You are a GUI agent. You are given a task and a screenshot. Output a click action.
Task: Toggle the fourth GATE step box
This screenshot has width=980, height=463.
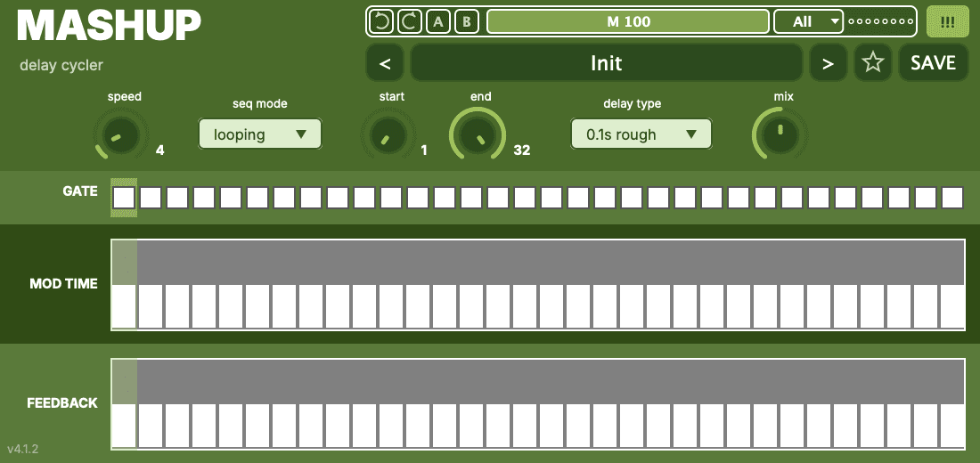(x=204, y=198)
